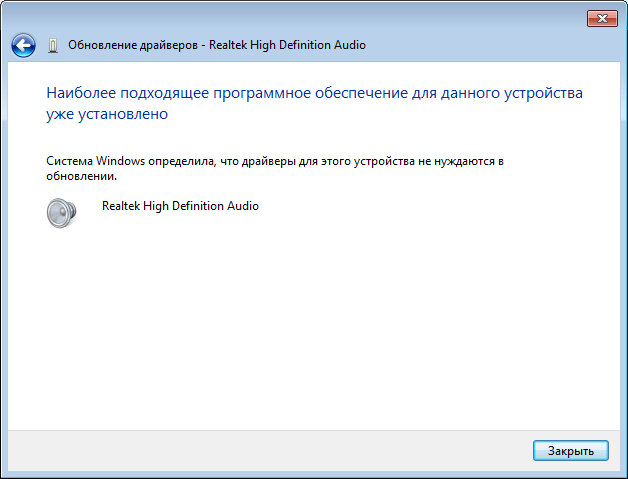
Task: Click 'Realtek High Definition Audio' in the title
Action: [287, 45]
